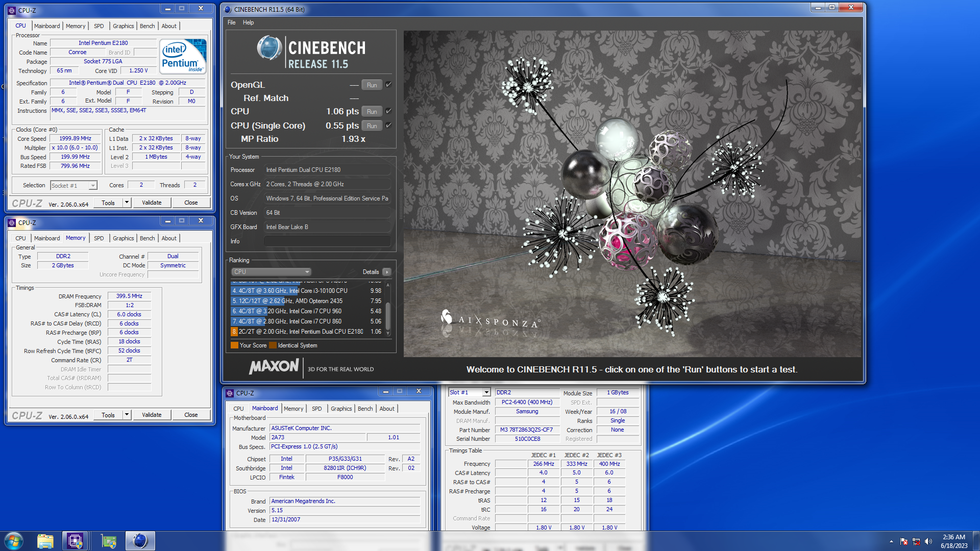Image resolution: width=980 pixels, height=551 pixels.
Task: Open Graphics tab in CPU-Z Memory window
Action: 123,238
